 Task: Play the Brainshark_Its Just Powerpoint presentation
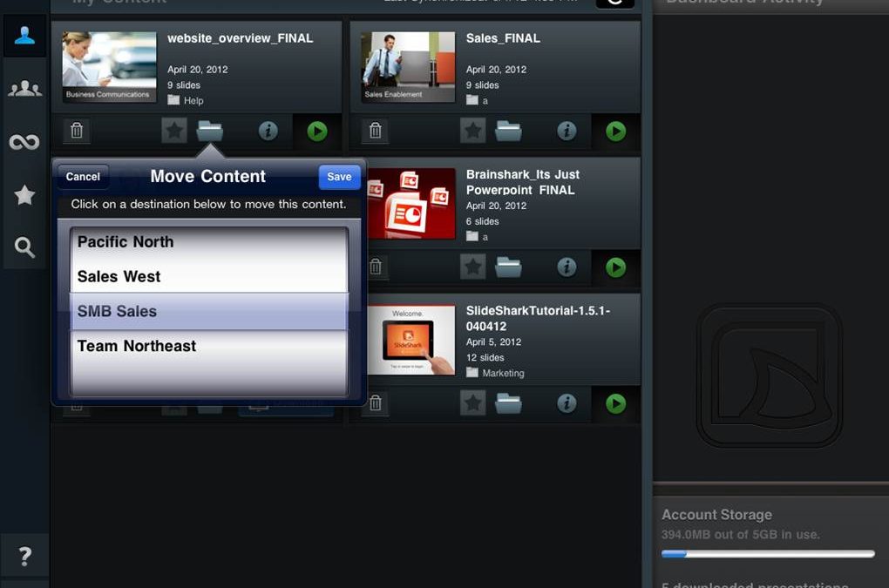click(x=615, y=267)
